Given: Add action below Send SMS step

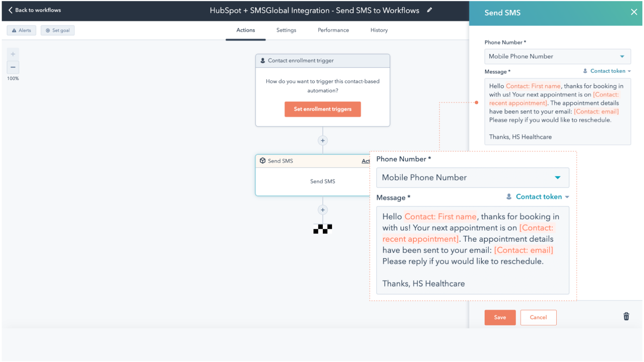Looking at the screenshot, I should 322,210.
